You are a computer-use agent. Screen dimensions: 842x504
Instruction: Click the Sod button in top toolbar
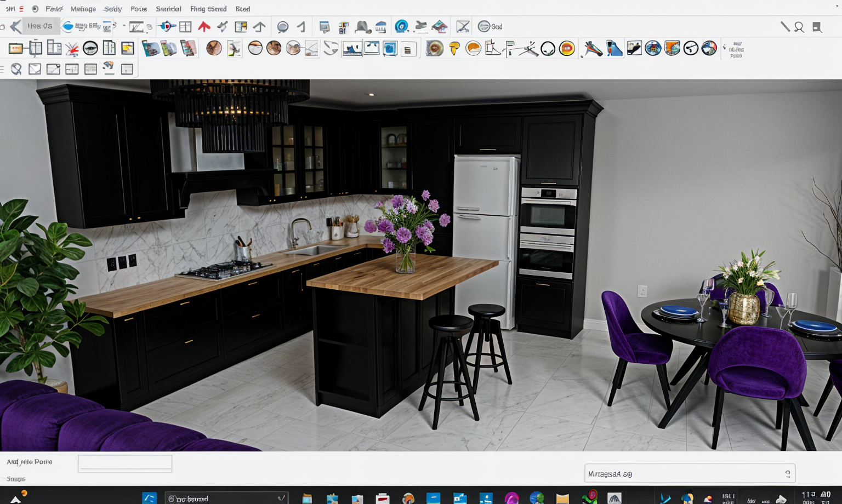490,26
